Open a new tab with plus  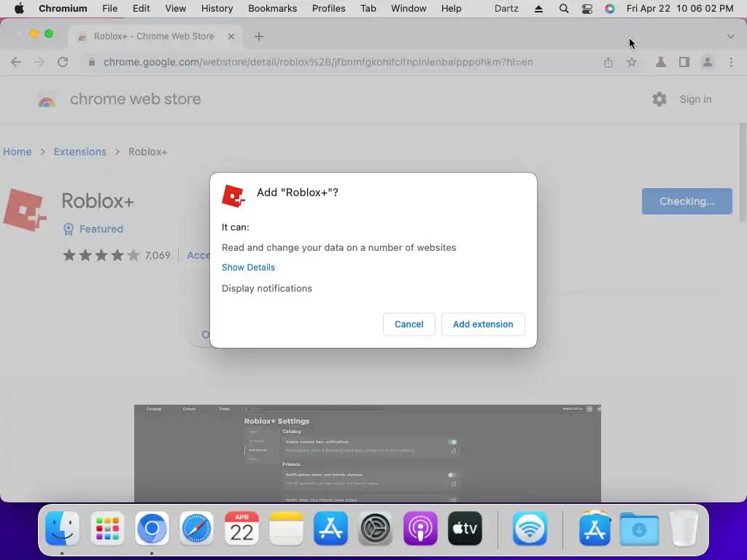[259, 36]
